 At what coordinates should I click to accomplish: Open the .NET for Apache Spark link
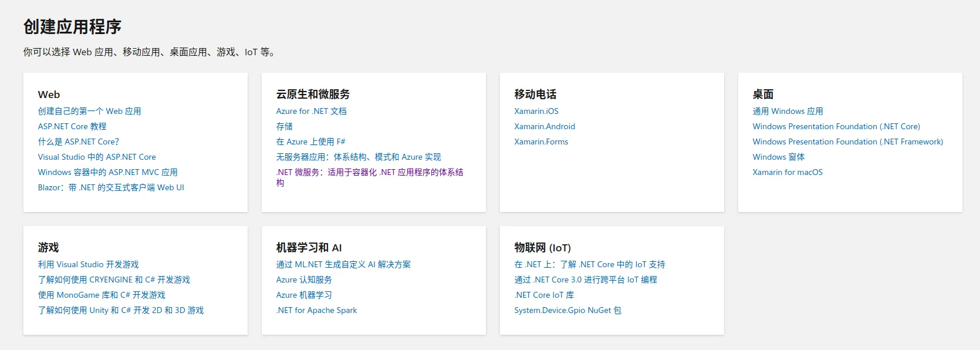pyautogui.click(x=316, y=310)
